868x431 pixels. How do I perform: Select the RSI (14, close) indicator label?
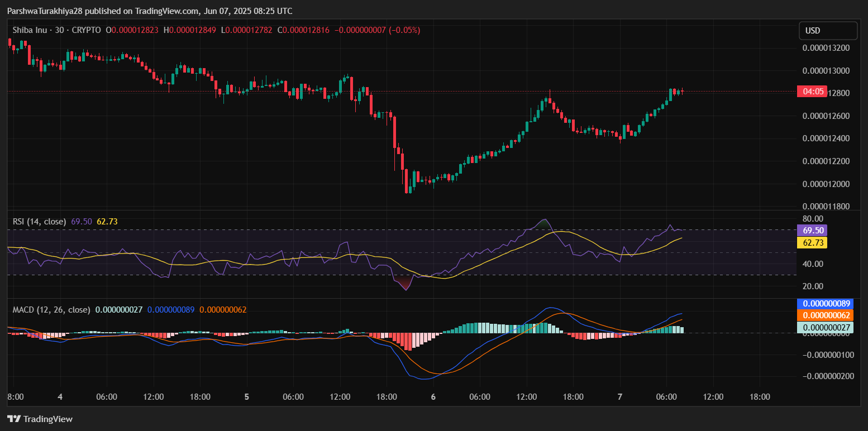coord(40,222)
